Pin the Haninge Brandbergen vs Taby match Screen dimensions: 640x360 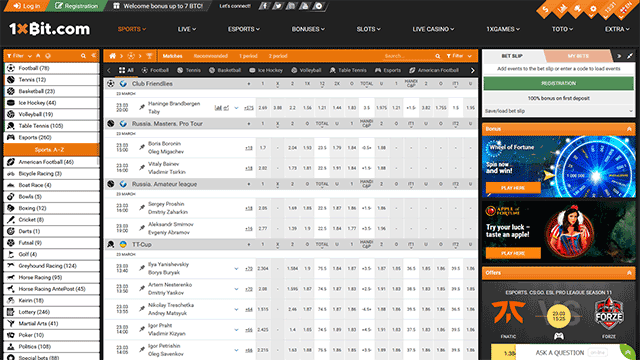click(142, 107)
